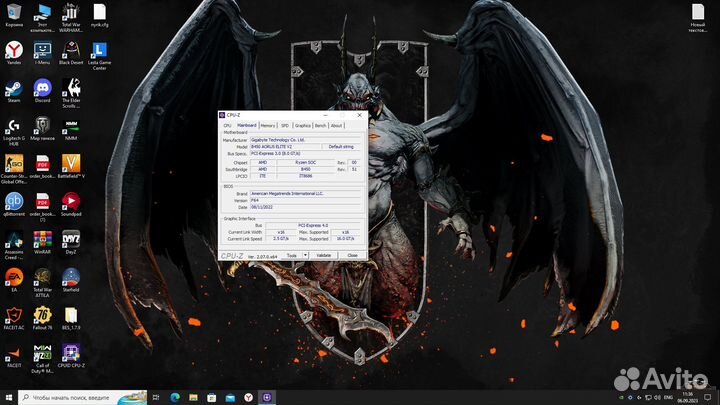Open Logitech G HUB shortcut

[x=14, y=132]
